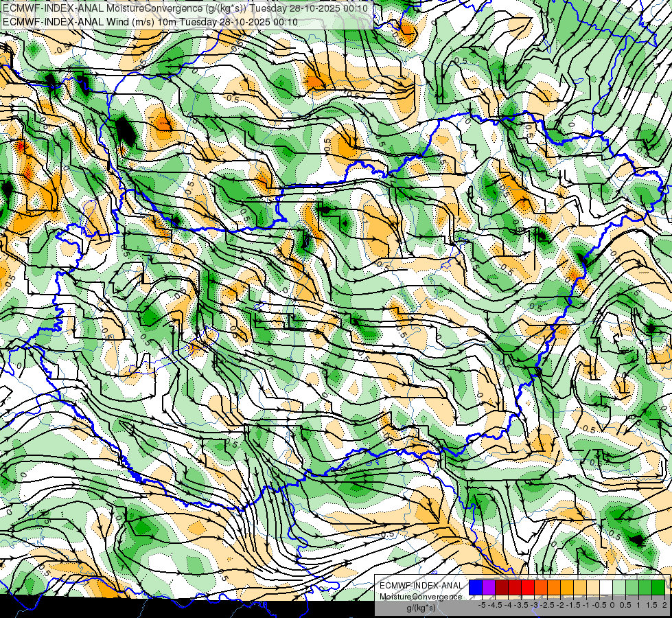The image size is (672, 618).
Task: Click the Wind (m/s) 10m title line
Action: [x=150, y=21]
